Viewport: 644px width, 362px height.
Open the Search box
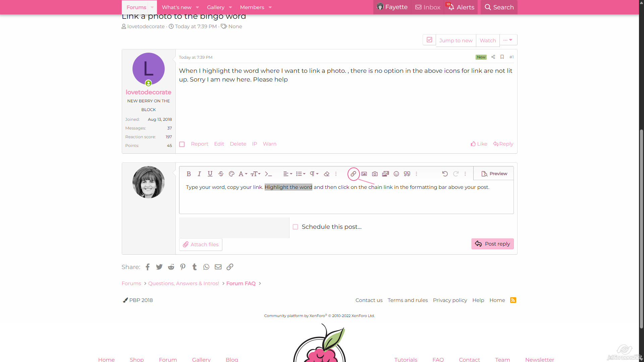[499, 7]
